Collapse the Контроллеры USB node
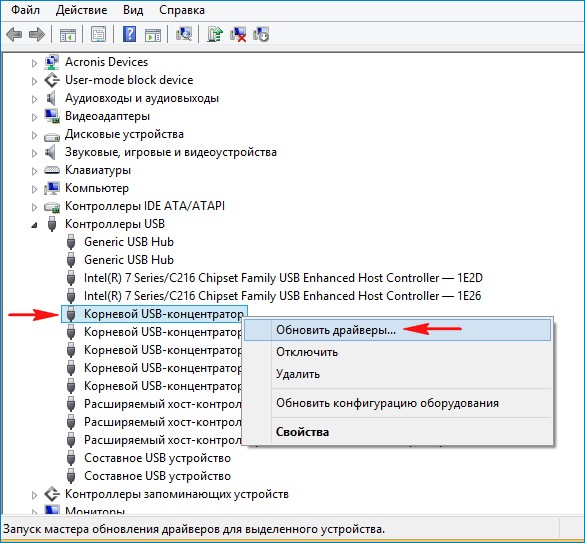The image size is (585, 543). 34,225
